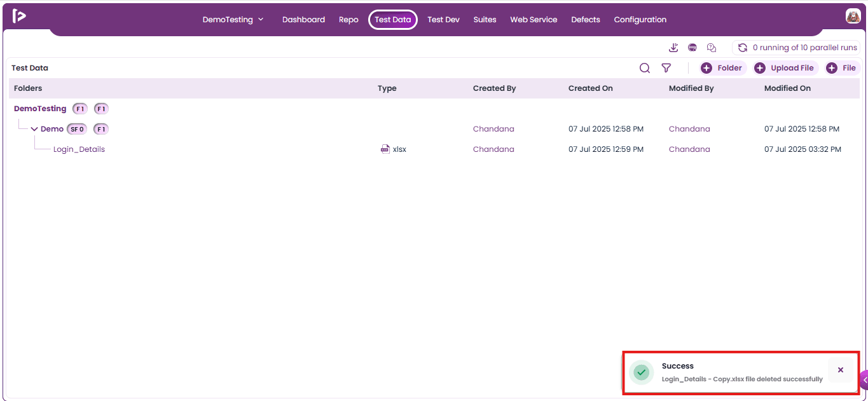Open the Repo tab
The width and height of the screenshot is (868, 401).
[x=348, y=20]
